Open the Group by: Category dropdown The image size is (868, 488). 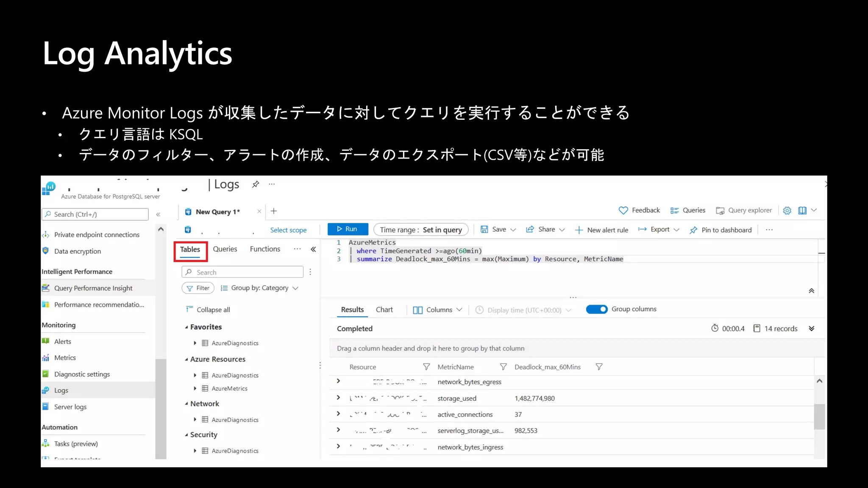point(259,288)
